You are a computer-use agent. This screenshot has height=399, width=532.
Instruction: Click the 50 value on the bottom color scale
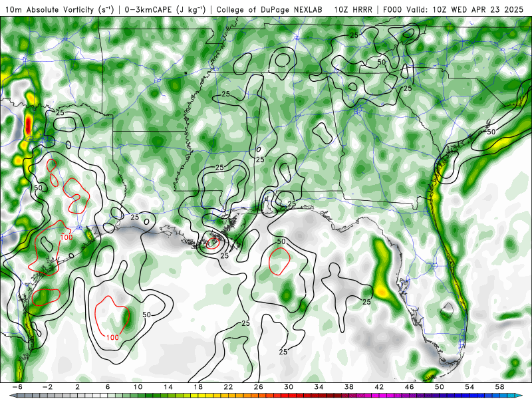[x=440, y=387]
